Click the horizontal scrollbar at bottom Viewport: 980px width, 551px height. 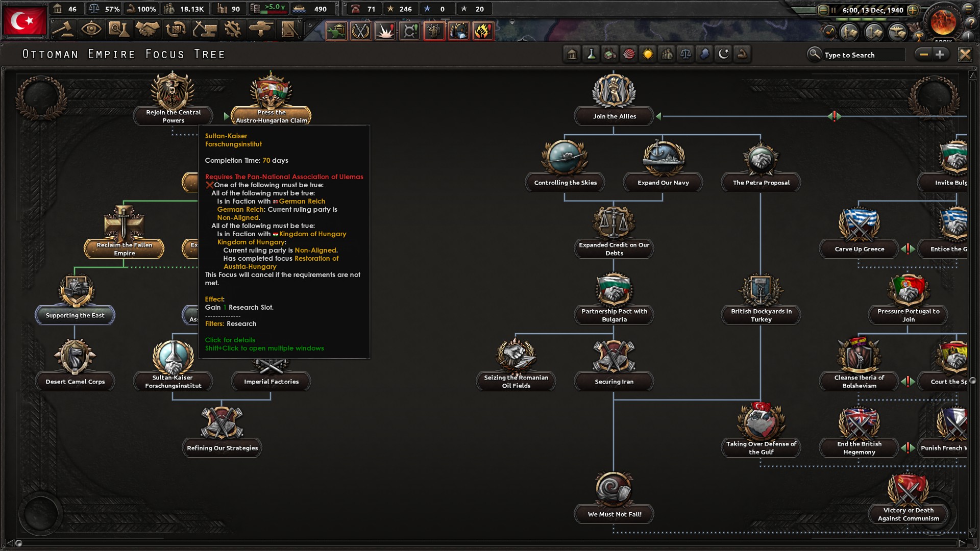click(490, 543)
